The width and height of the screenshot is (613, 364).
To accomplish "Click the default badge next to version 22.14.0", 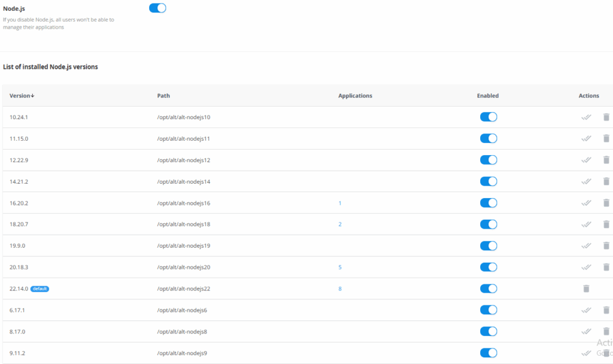I will coord(39,289).
